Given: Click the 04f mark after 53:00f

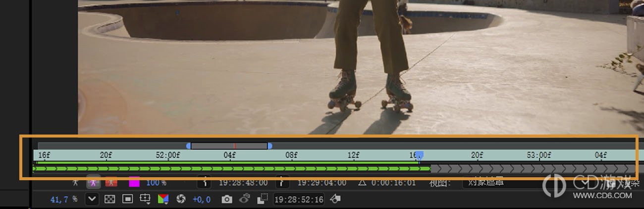Looking at the screenshot, I should click(x=600, y=155).
